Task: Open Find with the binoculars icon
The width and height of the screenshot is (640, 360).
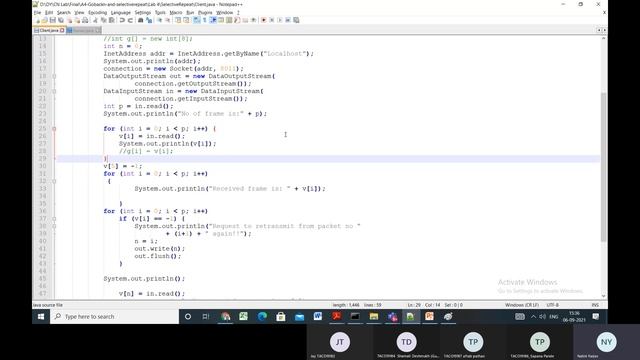Action: point(140,20)
